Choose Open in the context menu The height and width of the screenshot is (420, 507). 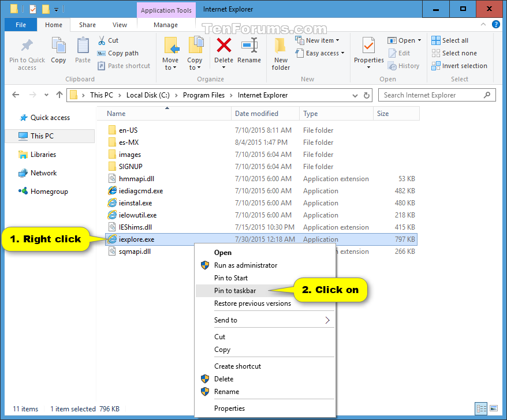click(266, 252)
